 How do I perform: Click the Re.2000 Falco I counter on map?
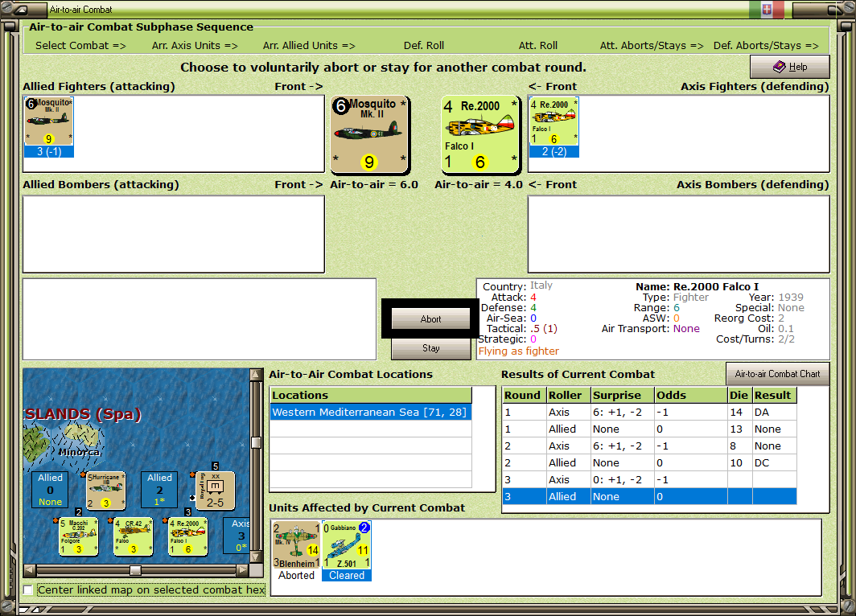tap(187, 536)
